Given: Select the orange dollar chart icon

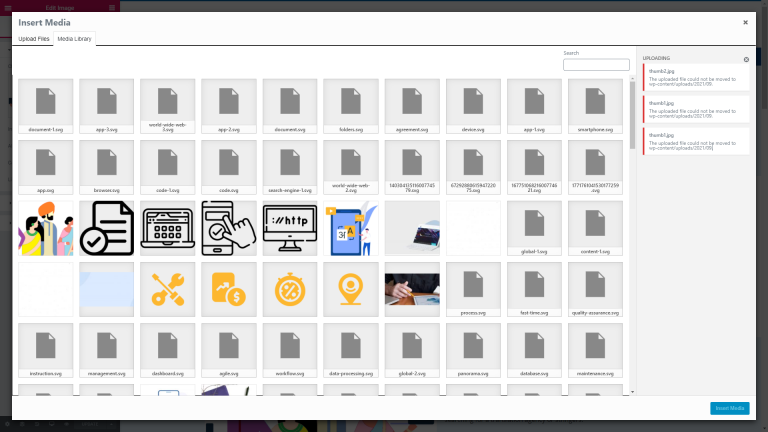Looking at the screenshot, I should [229, 289].
